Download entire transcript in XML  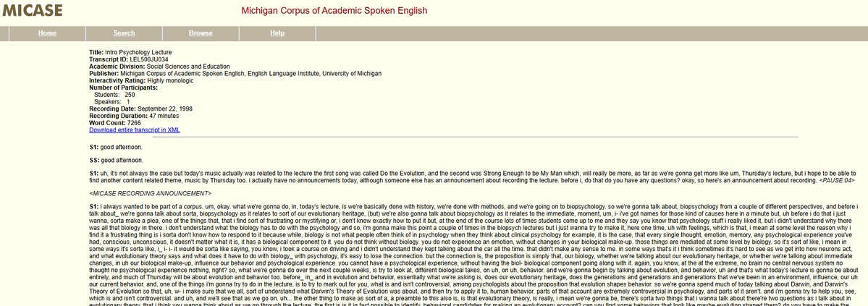(x=135, y=130)
